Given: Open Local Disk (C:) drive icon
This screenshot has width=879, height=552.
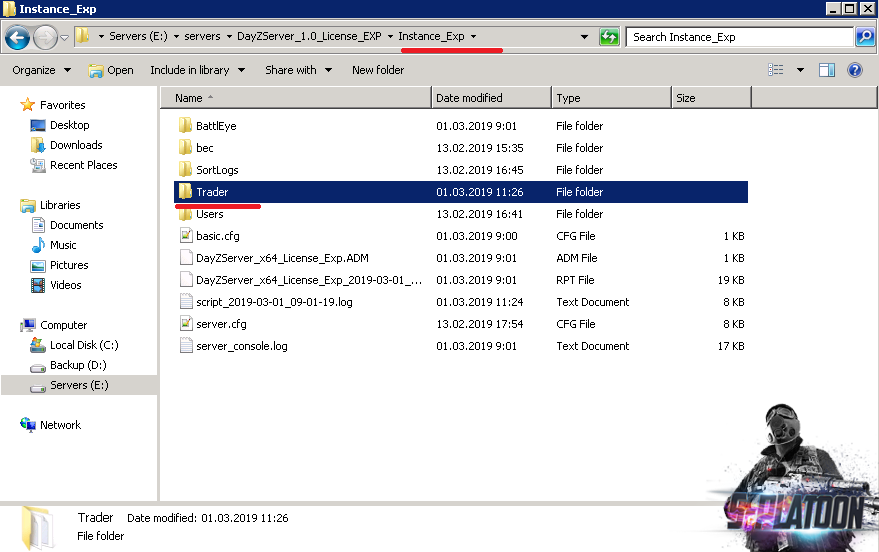Looking at the screenshot, I should click(x=38, y=345).
